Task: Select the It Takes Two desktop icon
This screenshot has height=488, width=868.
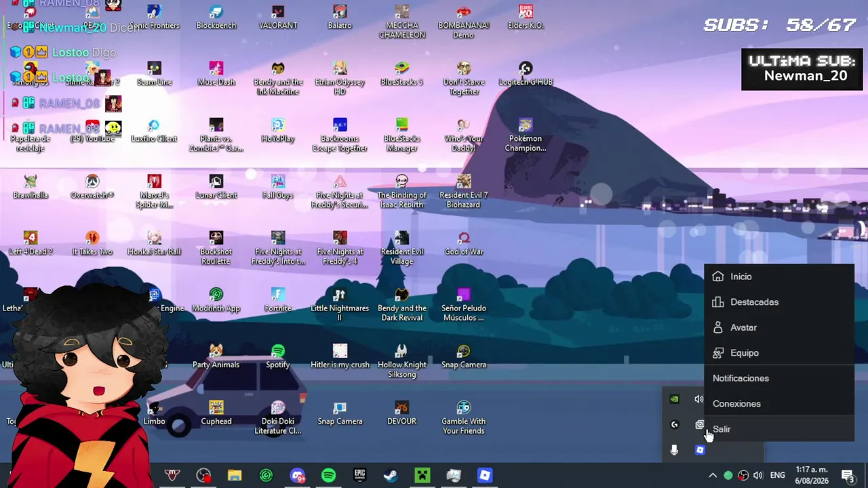Action: coord(92,243)
